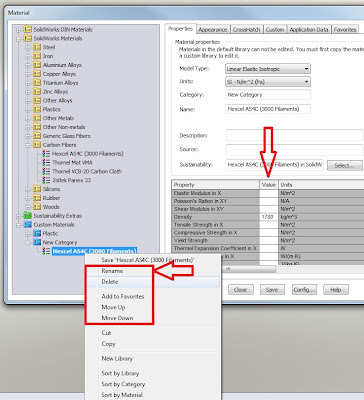
Task: Select the Zinc Alloys folder icon
Action: [x=37, y=91]
